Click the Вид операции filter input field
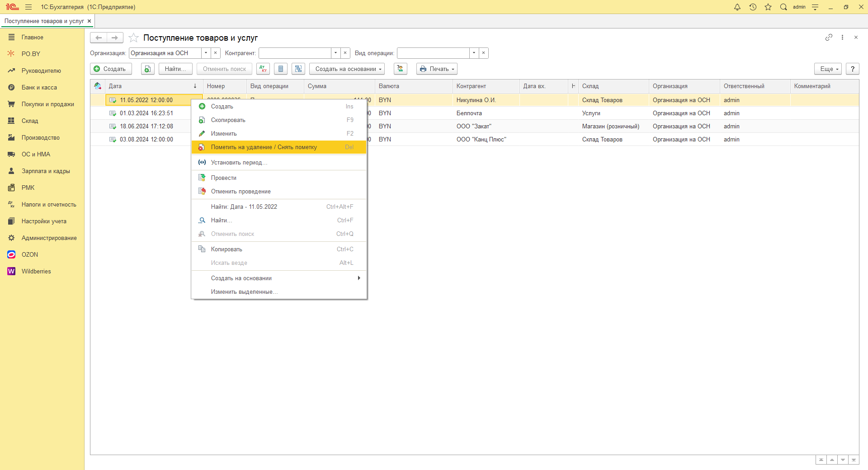 tap(433, 53)
